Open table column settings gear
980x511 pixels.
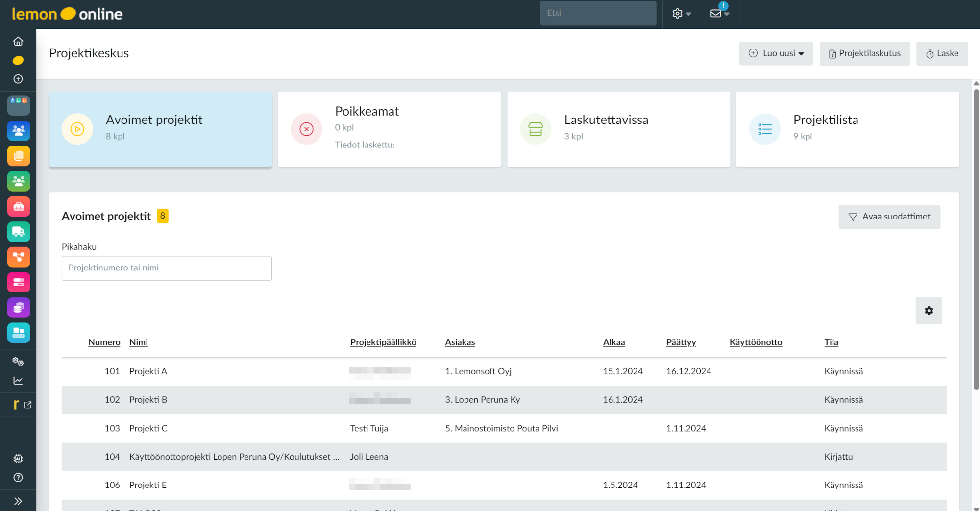click(929, 311)
